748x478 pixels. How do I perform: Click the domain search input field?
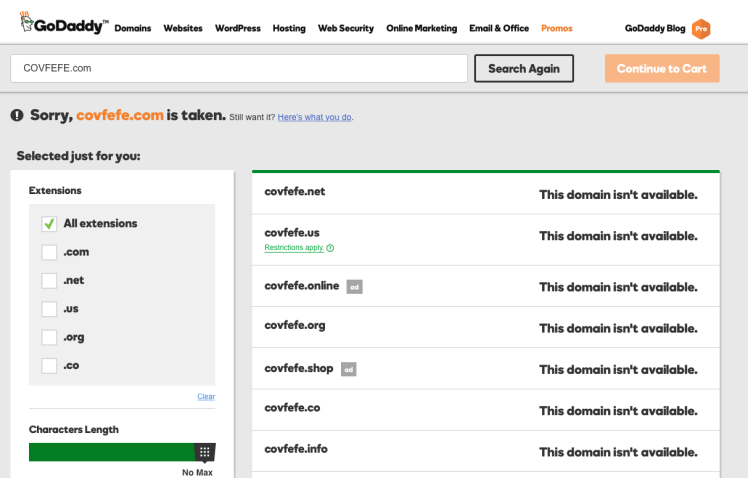pos(238,69)
